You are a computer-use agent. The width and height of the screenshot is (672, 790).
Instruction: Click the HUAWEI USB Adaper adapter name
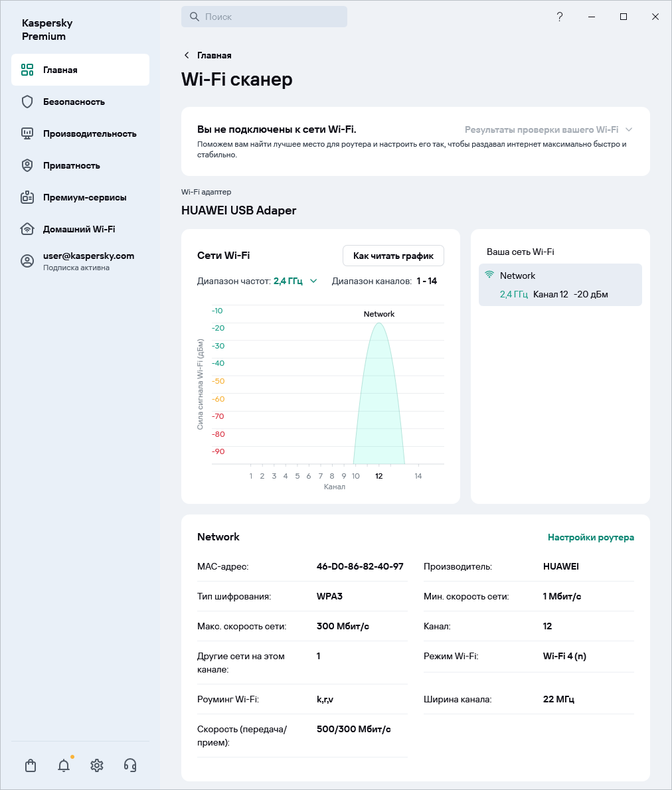[x=239, y=210]
